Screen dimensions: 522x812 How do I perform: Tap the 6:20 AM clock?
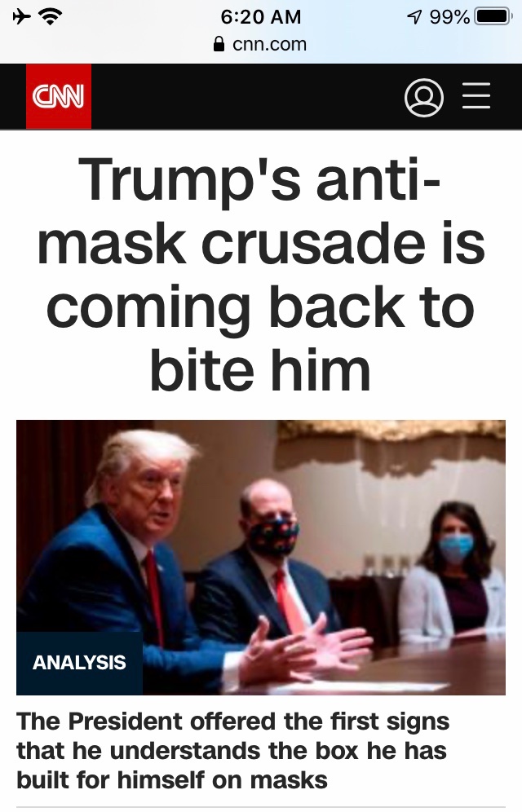coord(260,16)
